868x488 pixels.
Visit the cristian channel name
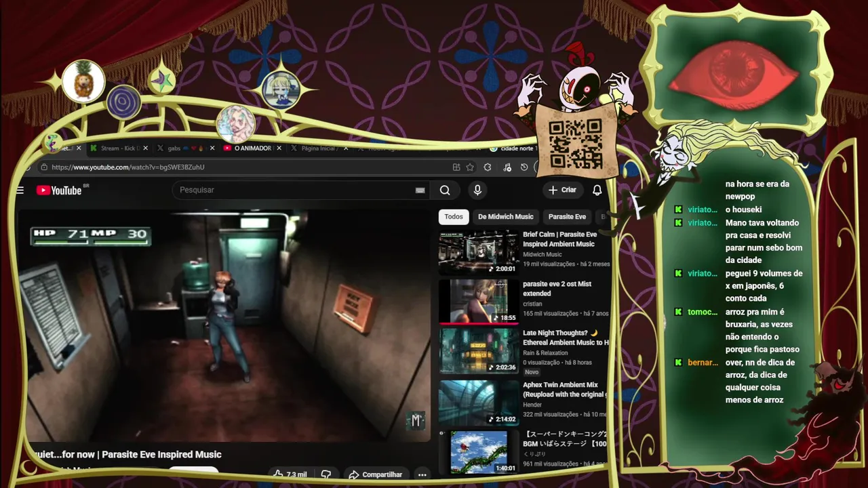point(532,304)
